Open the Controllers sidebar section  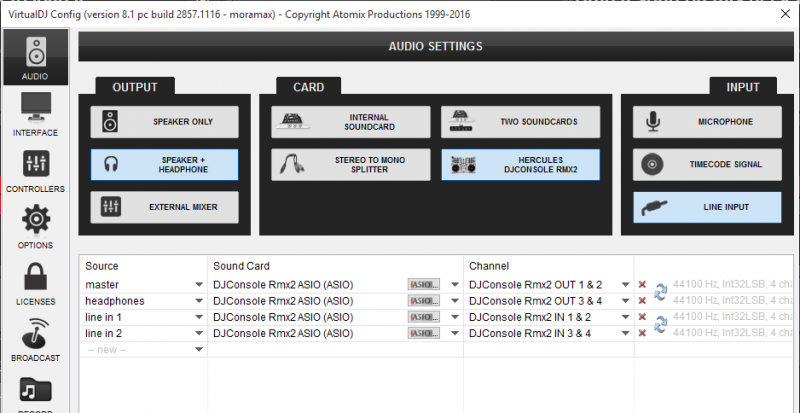click(x=36, y=171)
